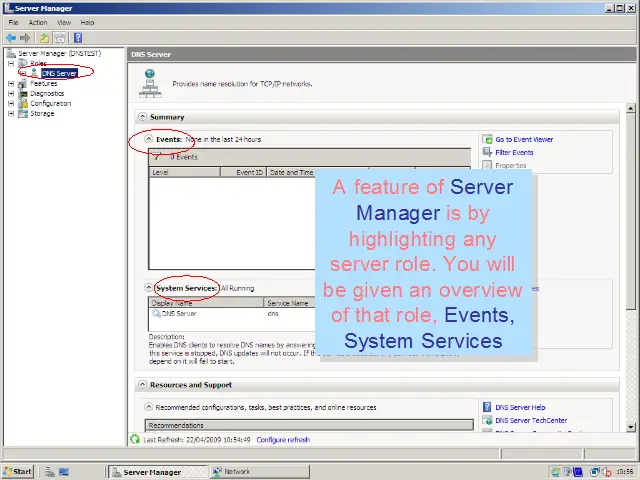
Task: Open the View menu
Action: (x=64, y=22)
